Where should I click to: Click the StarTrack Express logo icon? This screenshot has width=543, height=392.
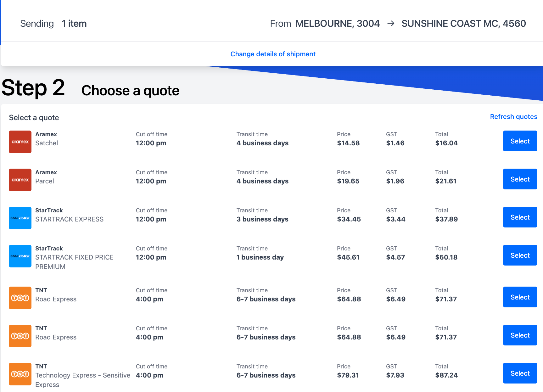20,218
